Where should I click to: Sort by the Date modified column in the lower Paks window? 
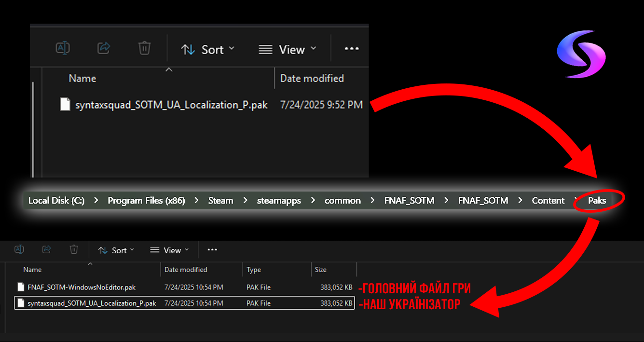coord(186,270)
